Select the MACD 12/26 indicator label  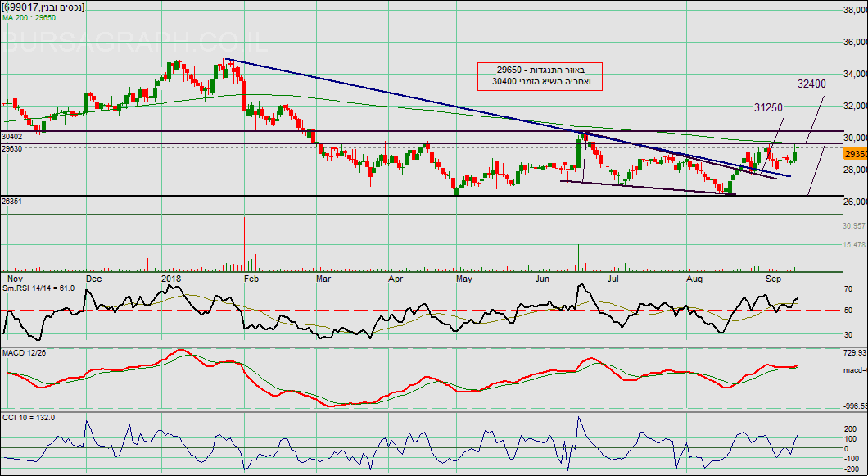click(26, 353)
